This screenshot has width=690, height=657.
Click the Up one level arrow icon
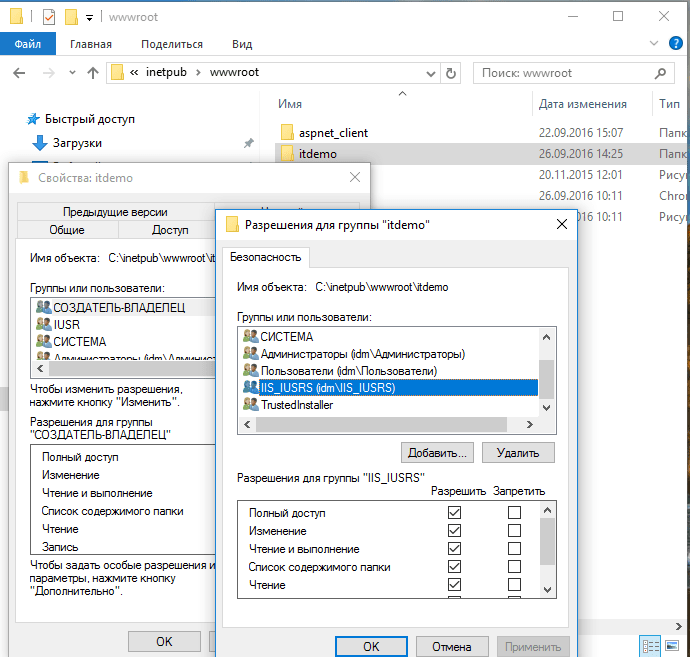pos(93,73)
